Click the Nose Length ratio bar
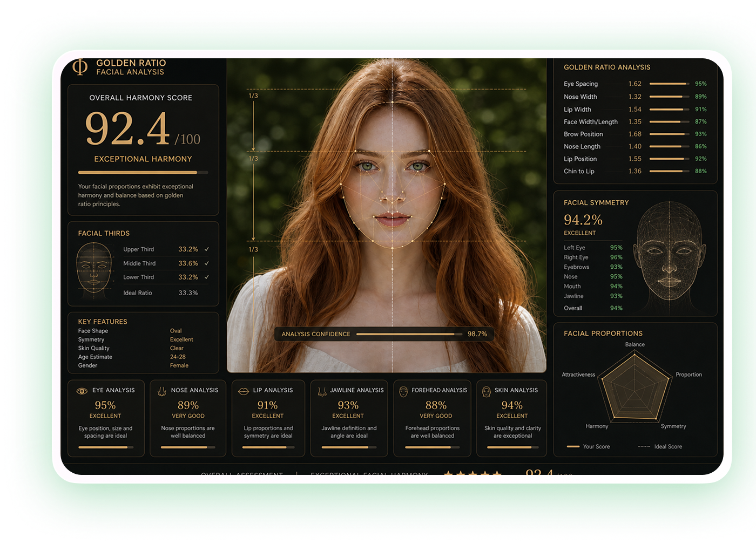 point(670,146)
